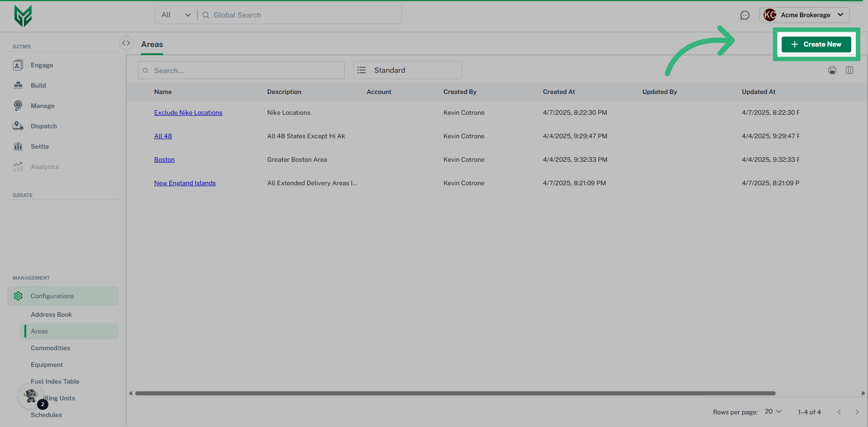Sort by the Updated At column header
This screenshot has width=868, height=427.
pos(759,92)
